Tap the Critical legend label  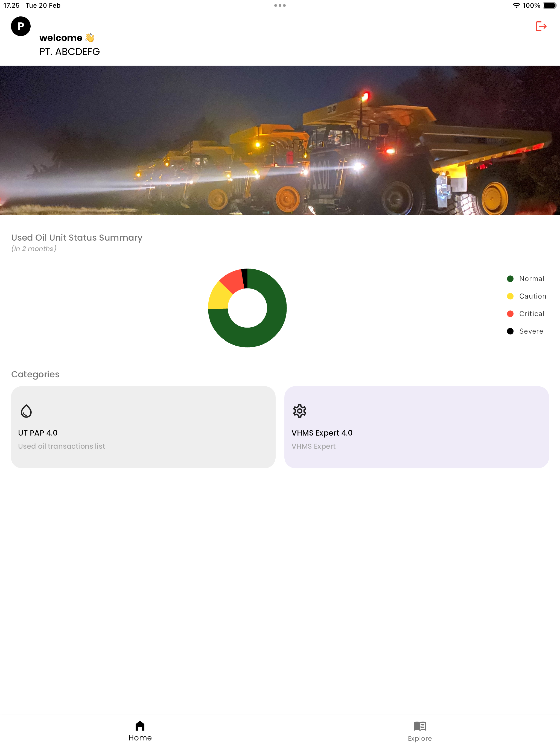532,314
